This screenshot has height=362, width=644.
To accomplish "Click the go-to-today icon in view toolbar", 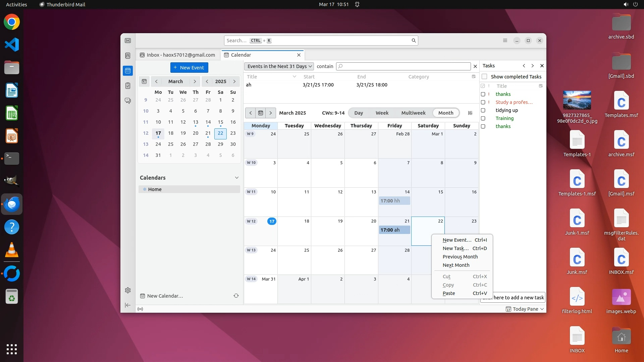I will pos(261,113).
